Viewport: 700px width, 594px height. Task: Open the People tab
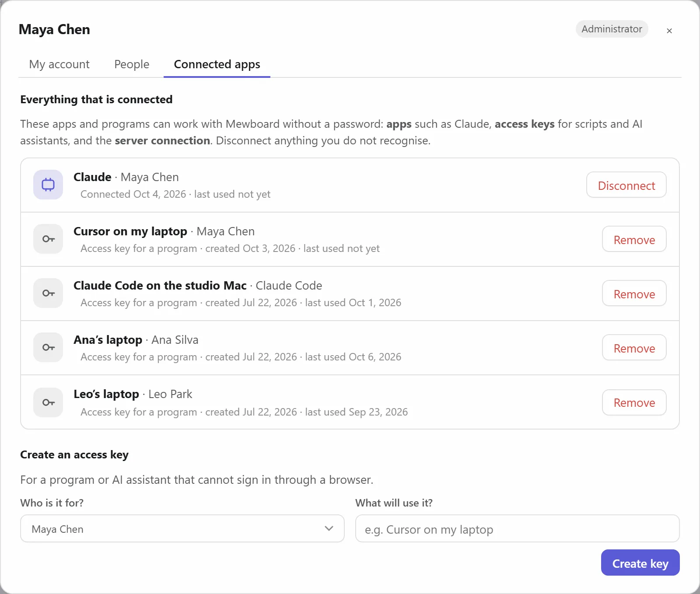pos(132,64)
